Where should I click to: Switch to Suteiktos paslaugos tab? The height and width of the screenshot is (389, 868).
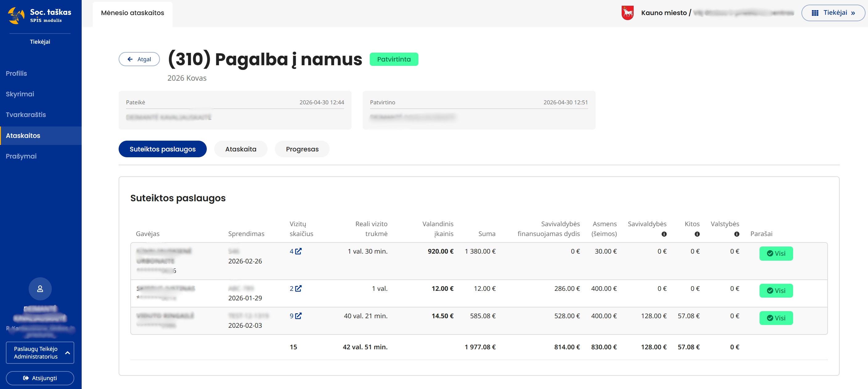click(162, 149)
